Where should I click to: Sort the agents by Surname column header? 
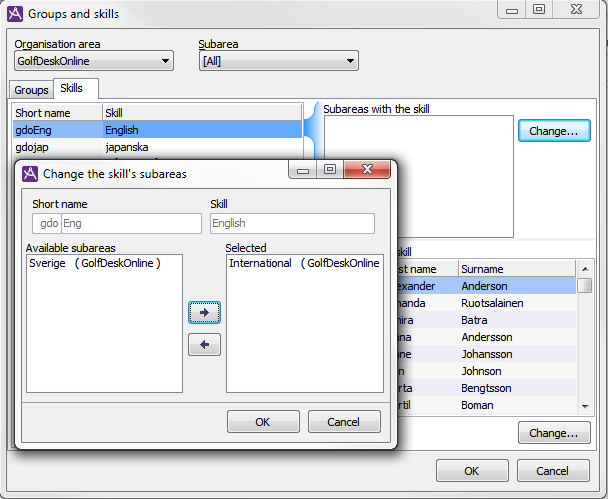pyautogui.click(x=515, y=269)
